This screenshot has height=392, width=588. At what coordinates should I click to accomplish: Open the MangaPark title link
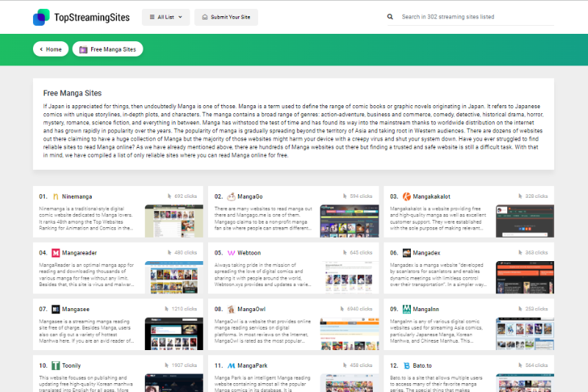[252, 366]
